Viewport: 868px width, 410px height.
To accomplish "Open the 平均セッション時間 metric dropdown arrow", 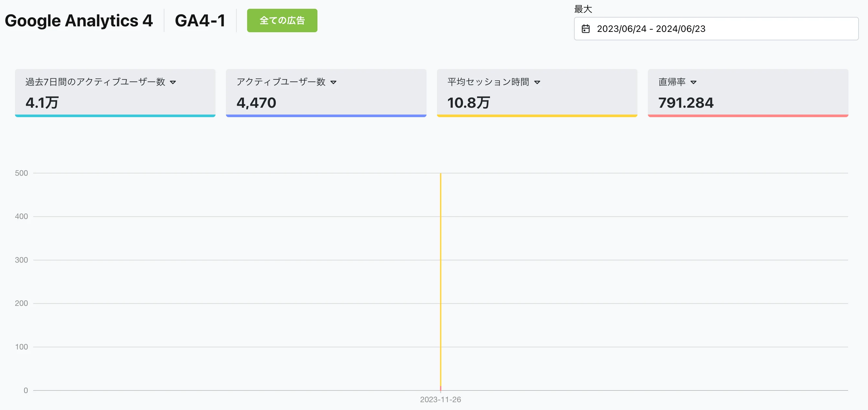I will [x=537, y=82].
